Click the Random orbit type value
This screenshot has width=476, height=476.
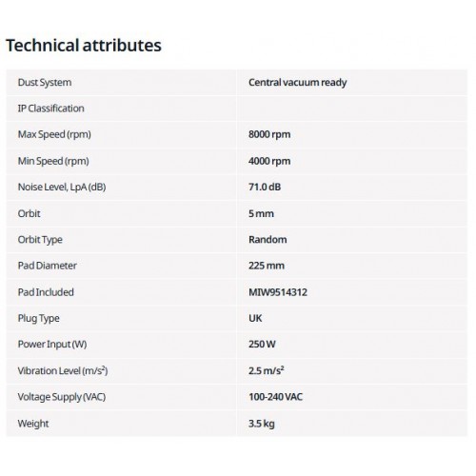(x=268, y=240)
